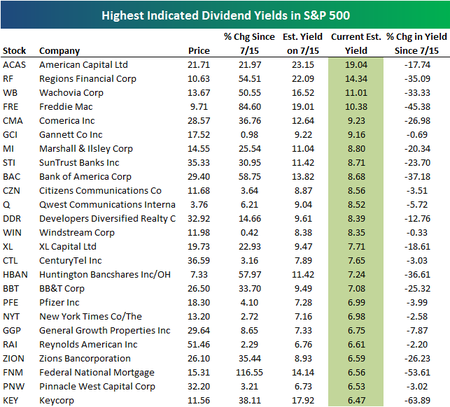
Task: Select 'General Growth Properties Inc' cell
Action: tap(105, 331)
